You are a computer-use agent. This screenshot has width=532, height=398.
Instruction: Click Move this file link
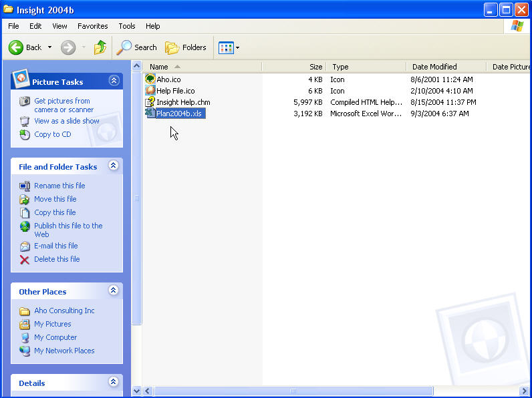(55, 199)
